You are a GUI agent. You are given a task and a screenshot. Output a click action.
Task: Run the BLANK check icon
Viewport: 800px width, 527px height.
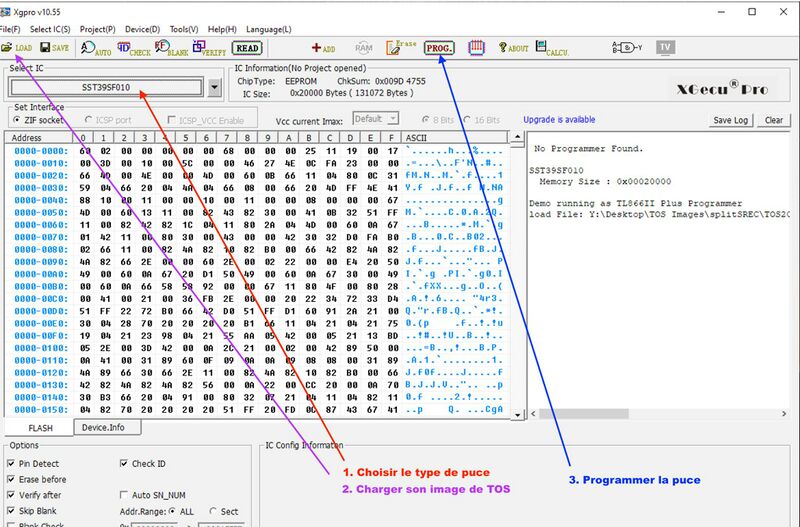(171, 48)
